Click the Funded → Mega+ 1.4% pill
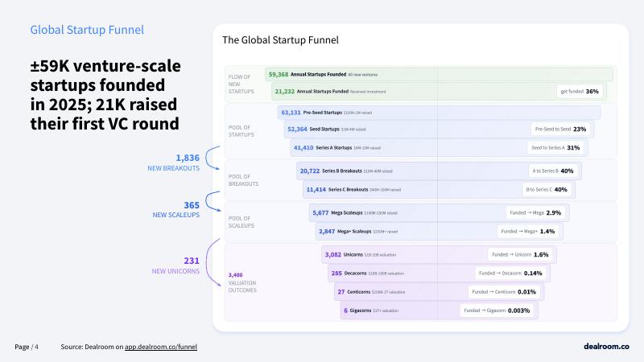 (528, 232)
